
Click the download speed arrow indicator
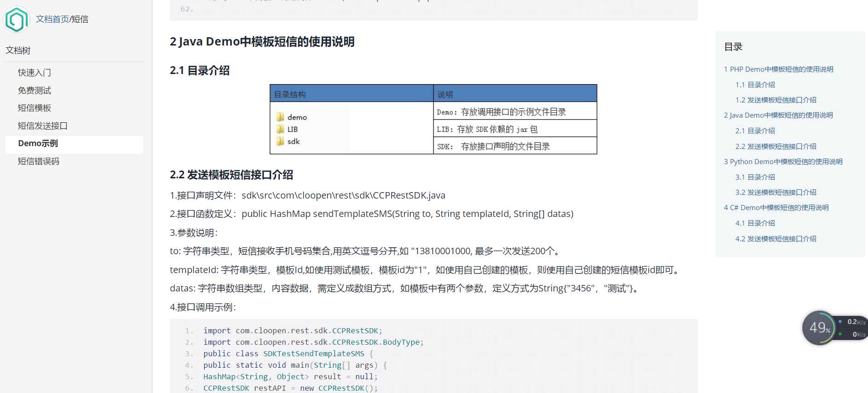click(x=840, y=334)
